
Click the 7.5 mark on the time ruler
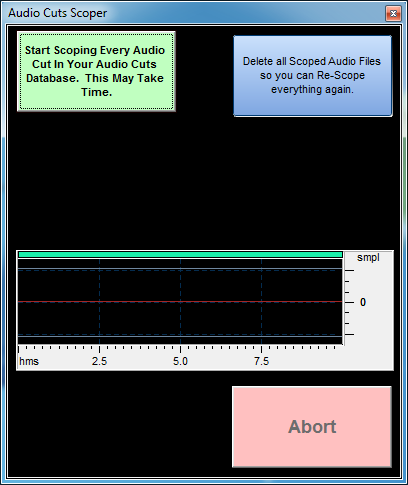(261, 361)
